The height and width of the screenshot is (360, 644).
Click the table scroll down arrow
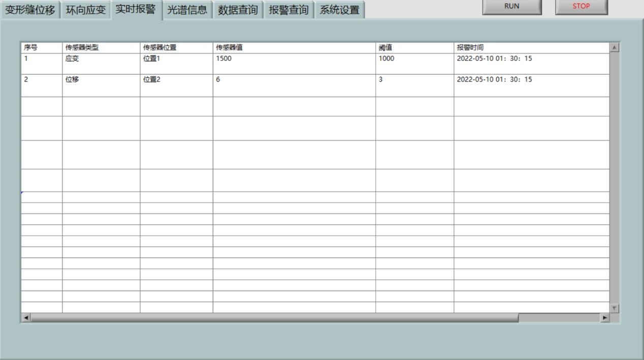(x=615, y=308)
